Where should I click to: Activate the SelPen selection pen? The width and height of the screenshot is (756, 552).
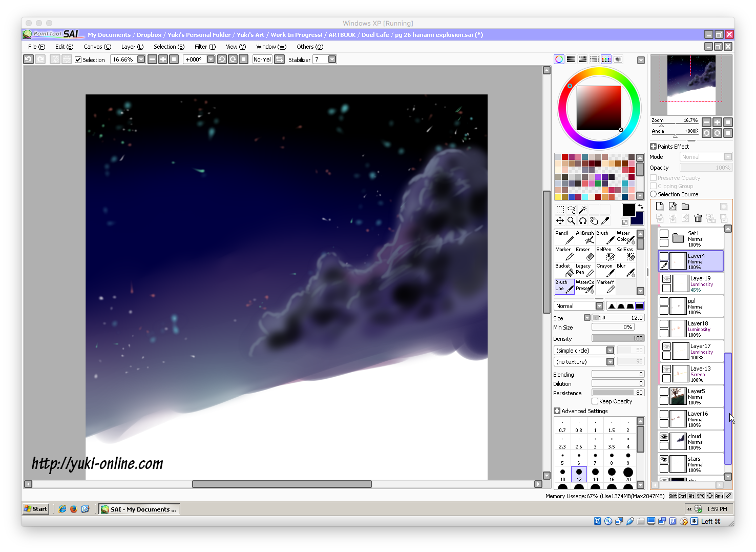pyautogui.click(x=605, y=254)
